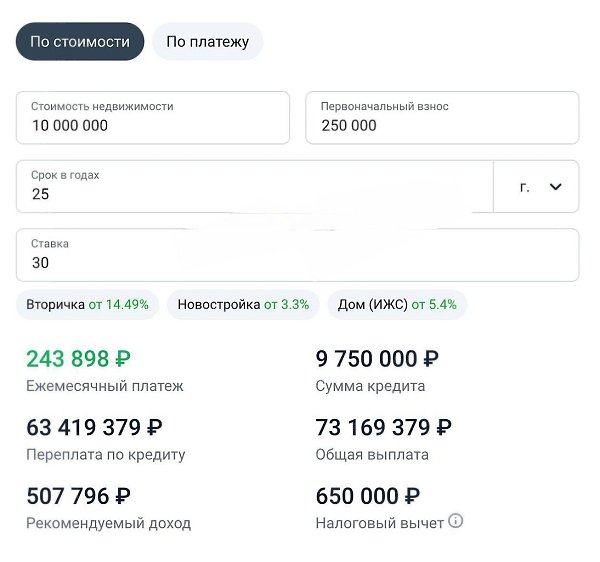Expand the term unit dropdown chevron
Screen dimensions: 600x562
[x=556, y=187]
